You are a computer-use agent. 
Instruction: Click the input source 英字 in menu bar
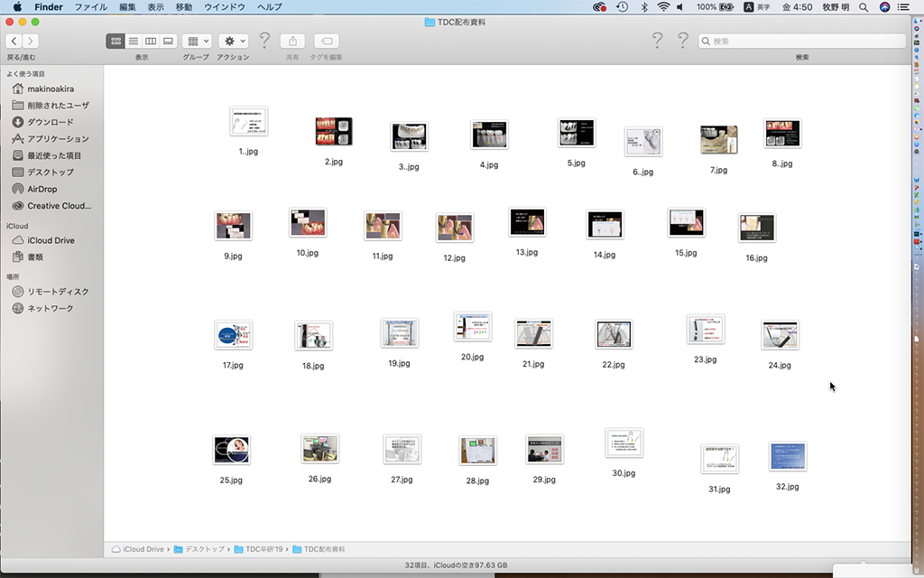click(757, 7)
